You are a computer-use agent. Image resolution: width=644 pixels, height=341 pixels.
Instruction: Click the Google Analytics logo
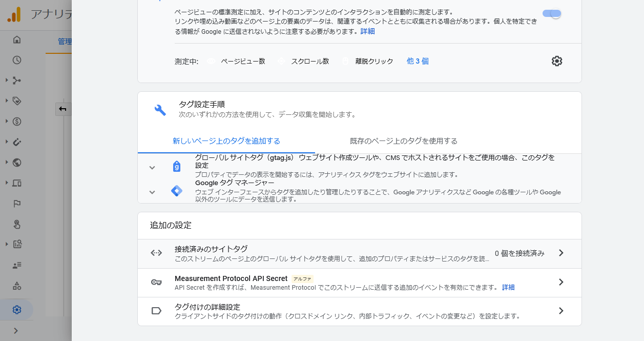pyautogui.click(x=14, y=14)
